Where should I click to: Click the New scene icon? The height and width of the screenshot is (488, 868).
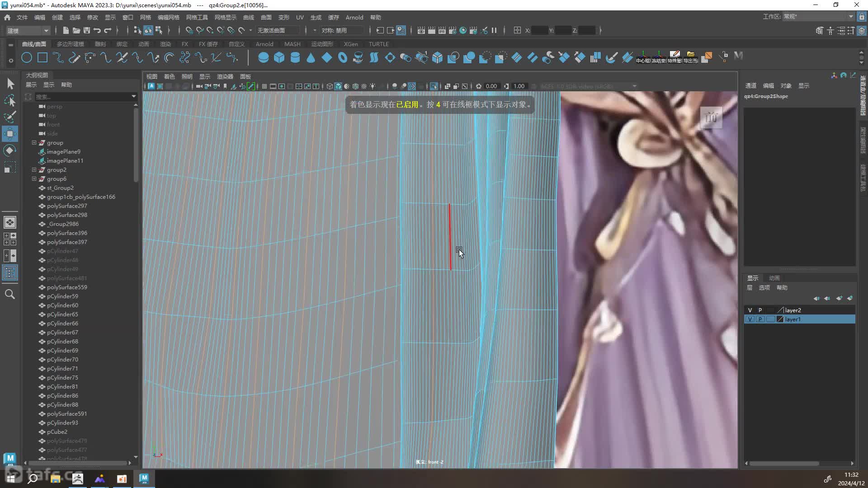(66, 30)
